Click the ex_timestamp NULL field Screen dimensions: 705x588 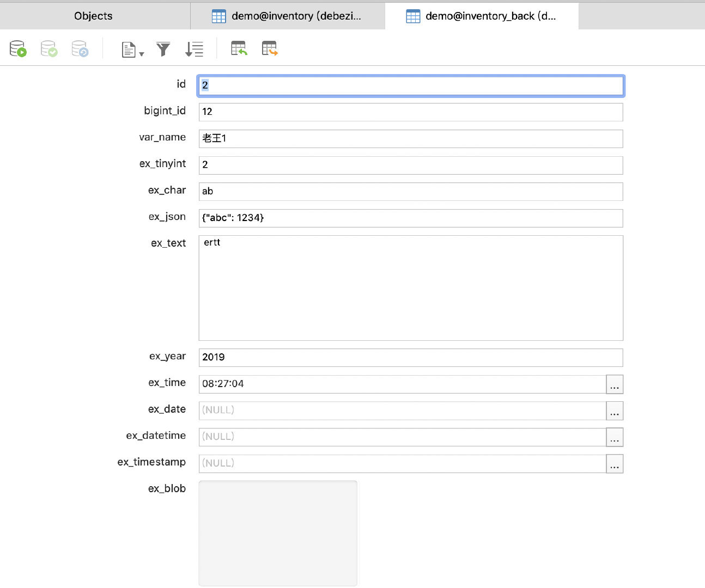(403, 463)
